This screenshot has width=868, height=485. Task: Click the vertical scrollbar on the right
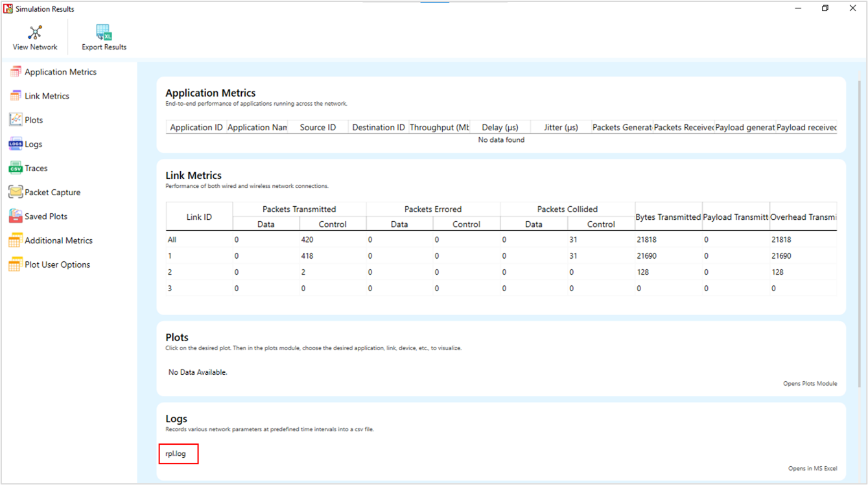(861, 195)
